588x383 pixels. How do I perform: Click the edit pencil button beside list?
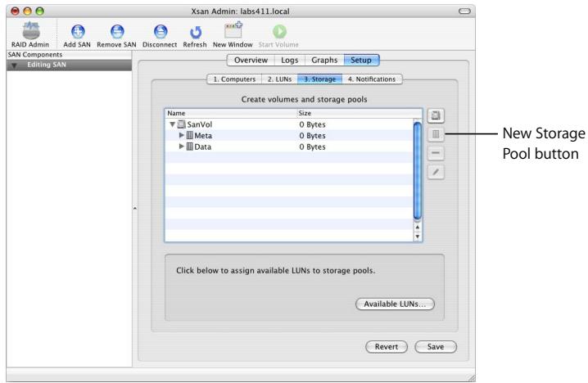coord(436,172)
